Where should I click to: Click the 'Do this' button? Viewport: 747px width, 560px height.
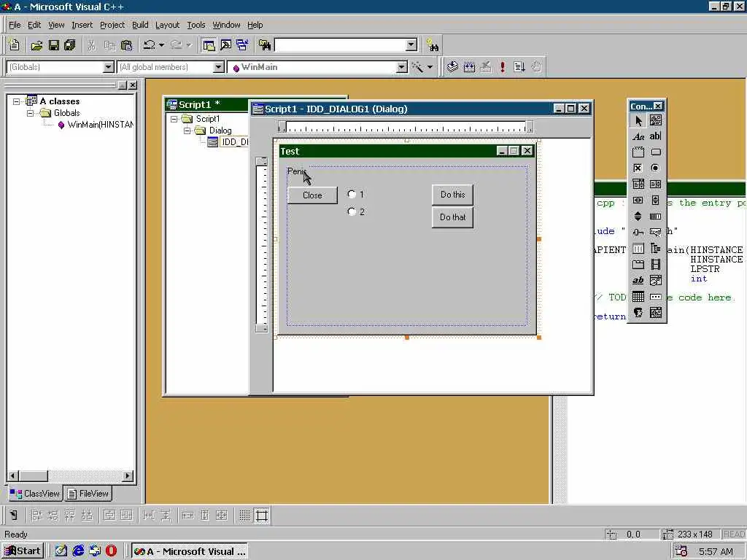452,195
